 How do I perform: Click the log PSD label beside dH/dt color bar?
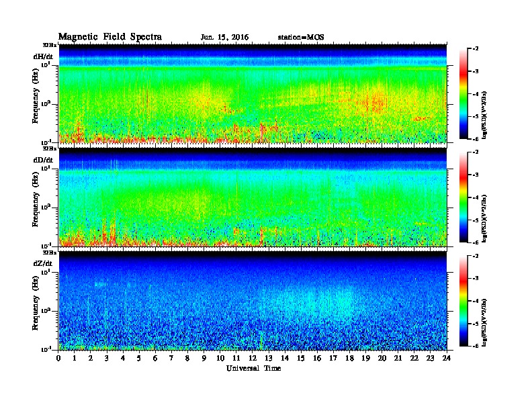pyautogui.click(x=484, y=115)
